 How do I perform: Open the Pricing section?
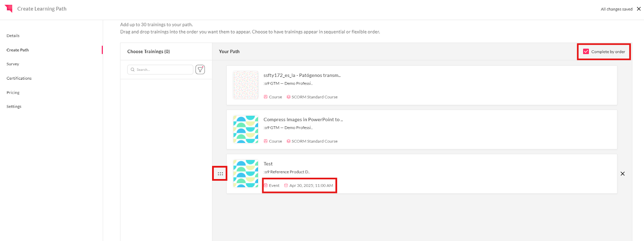tap(13, 93)
